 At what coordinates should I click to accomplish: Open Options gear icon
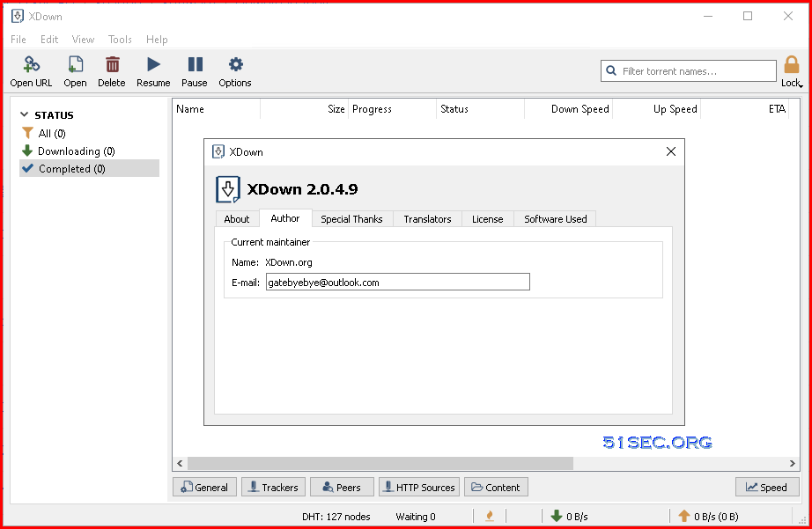point(236,64)
